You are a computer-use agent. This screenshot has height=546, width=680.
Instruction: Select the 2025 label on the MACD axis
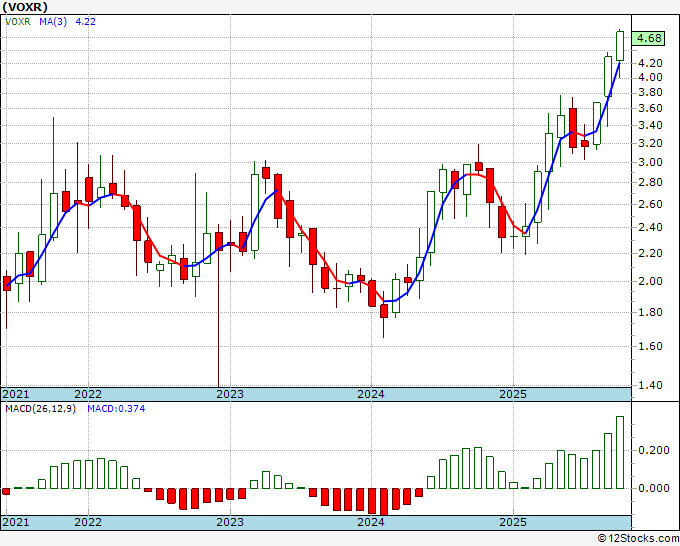pyautogui.click(x=513, y=523)
